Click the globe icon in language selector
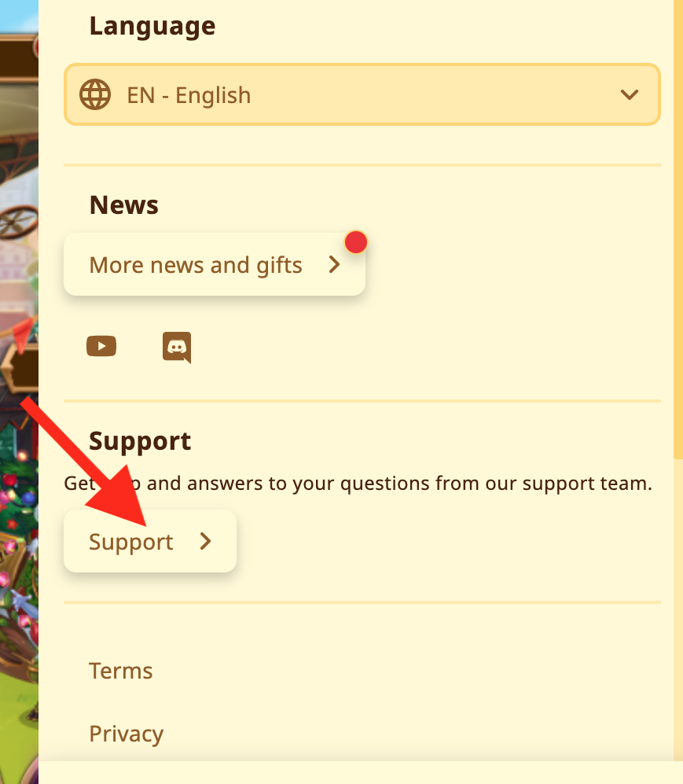Viewport: 683px width, 784px height. coord(95,94)
